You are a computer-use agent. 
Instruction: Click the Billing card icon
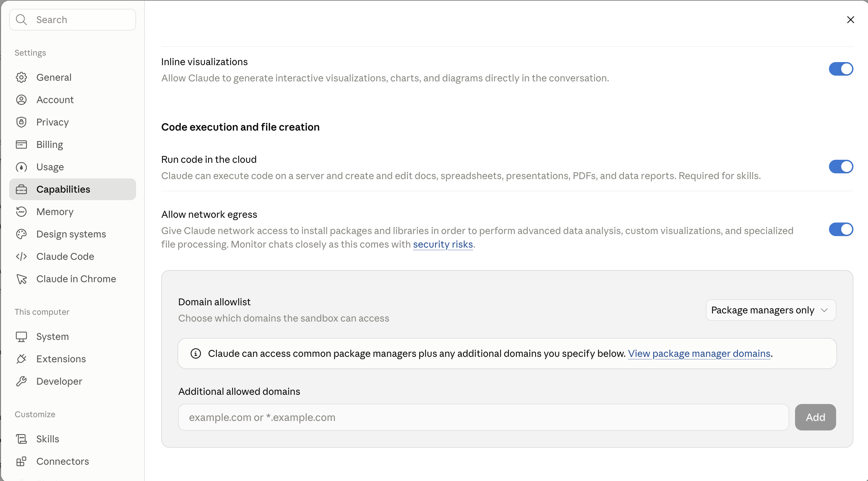click(21, 145)
